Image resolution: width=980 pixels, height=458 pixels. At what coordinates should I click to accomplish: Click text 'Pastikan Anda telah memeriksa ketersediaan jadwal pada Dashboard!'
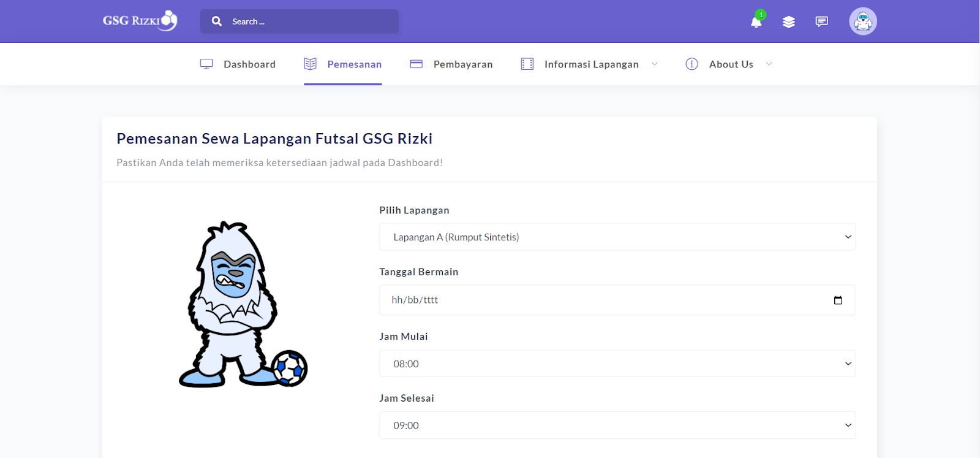[279, 162]
